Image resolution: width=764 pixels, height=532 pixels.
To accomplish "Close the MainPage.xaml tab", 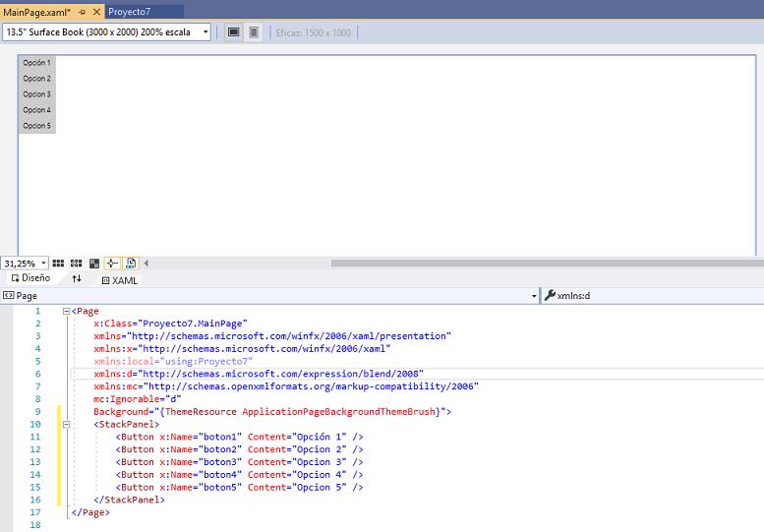I will click(x=96, y=12).
